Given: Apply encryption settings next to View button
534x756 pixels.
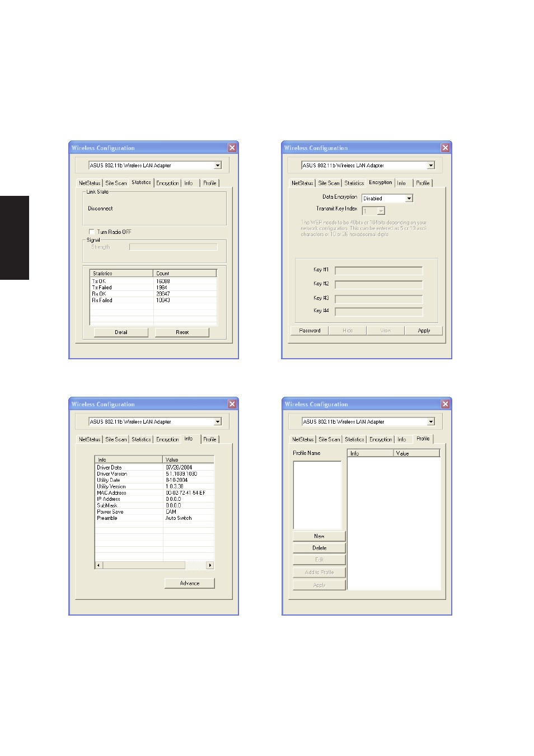Looking at the screenshot, I should (424, 331).
